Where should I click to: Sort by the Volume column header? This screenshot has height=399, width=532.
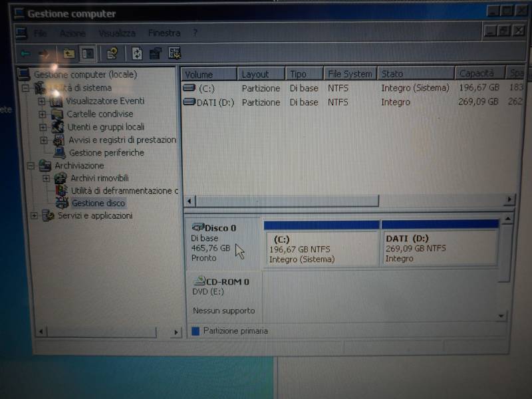(209, 74)
